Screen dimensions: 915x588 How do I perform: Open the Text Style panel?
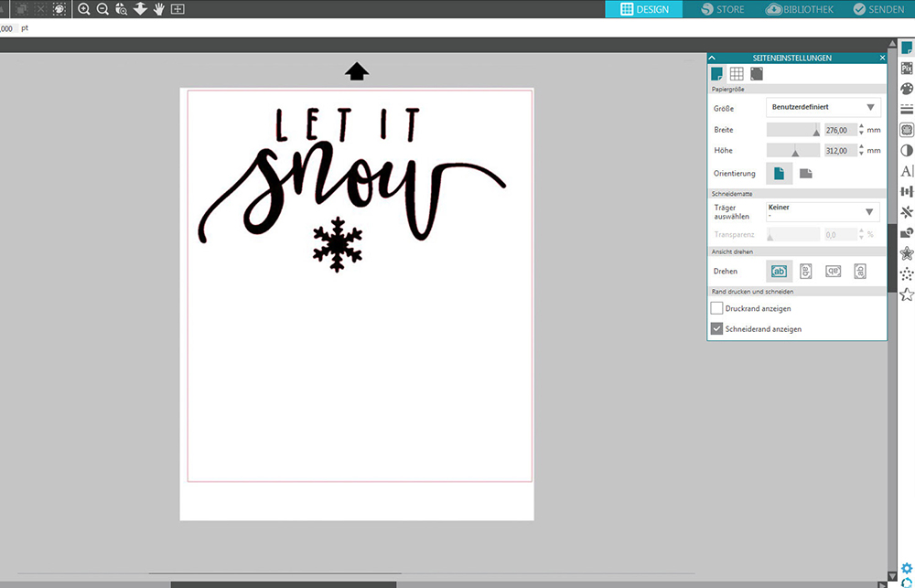(907, 171)
